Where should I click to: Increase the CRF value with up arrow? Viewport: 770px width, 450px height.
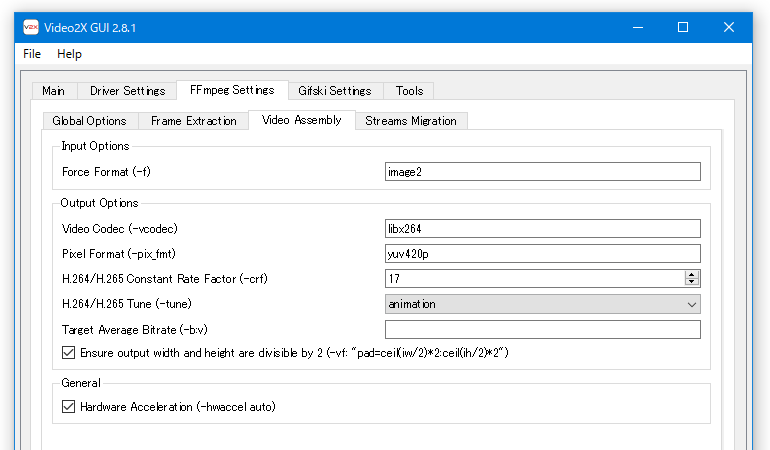pyautogui.click(x=692, y=275)
